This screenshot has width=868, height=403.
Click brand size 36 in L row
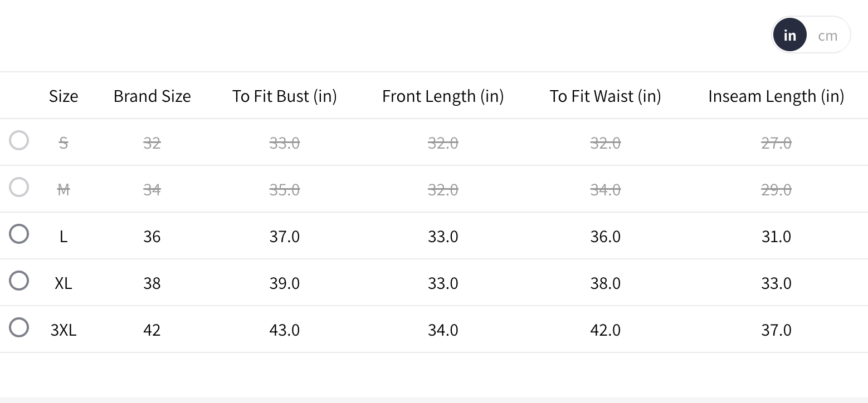pyautogui.click(x=152, y=237)
